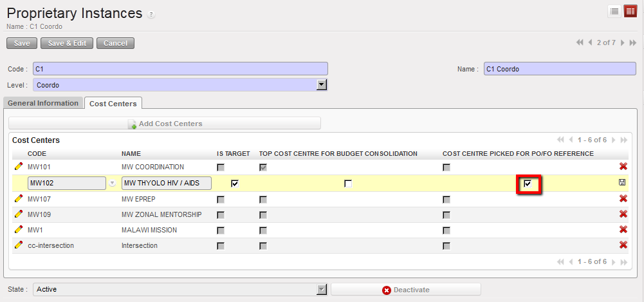Click pencil edit icon for MW101
The width and height of the screenshot is (644, 302).
pyautogui.click(x=18, y=167)
